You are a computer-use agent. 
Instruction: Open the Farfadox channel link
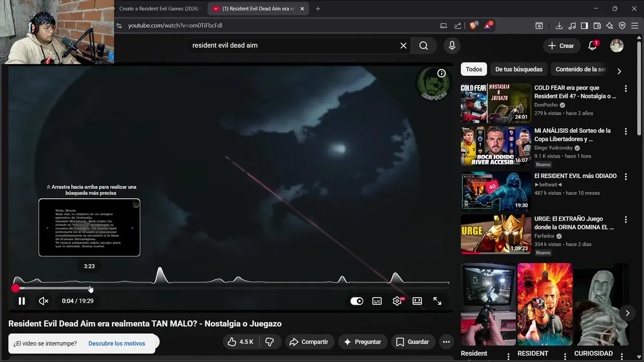(x=544, y=236)
